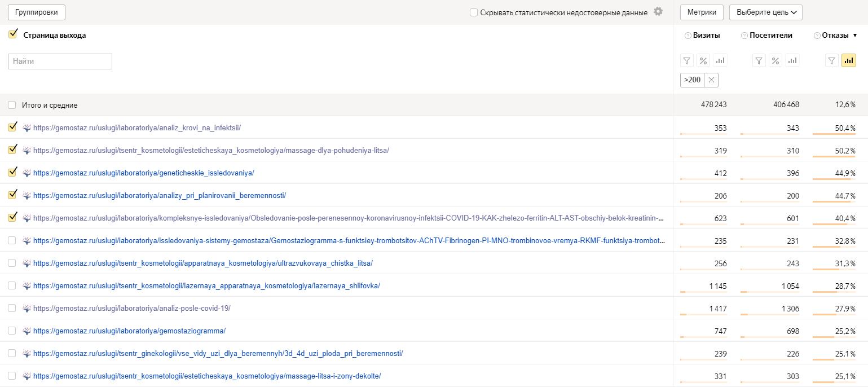Screen dimensions: 868x387
Task: Remove the >200 filter with the X
Action: click(x=711, y=80)
